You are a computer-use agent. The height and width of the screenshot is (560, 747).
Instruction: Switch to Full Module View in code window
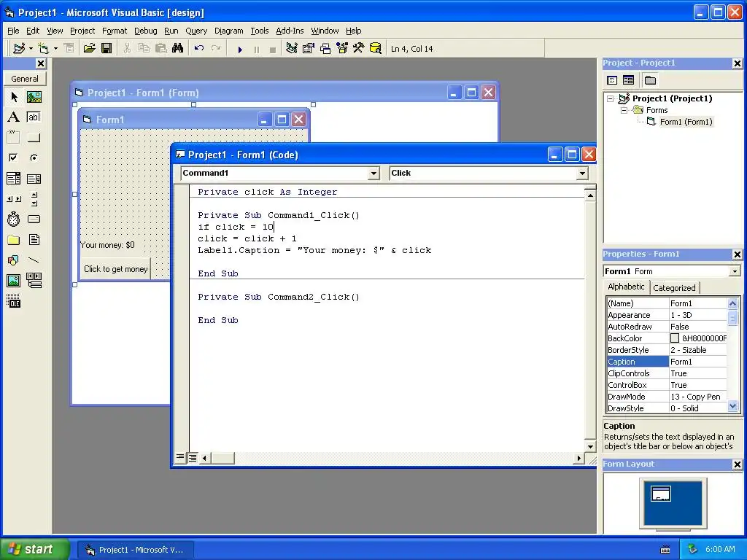point(193,458)
